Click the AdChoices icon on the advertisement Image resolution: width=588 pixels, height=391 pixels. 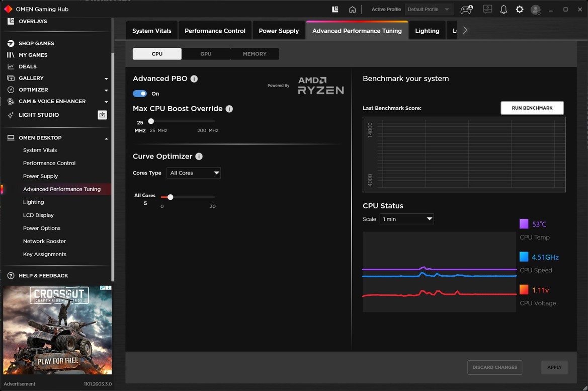point(103,288)
